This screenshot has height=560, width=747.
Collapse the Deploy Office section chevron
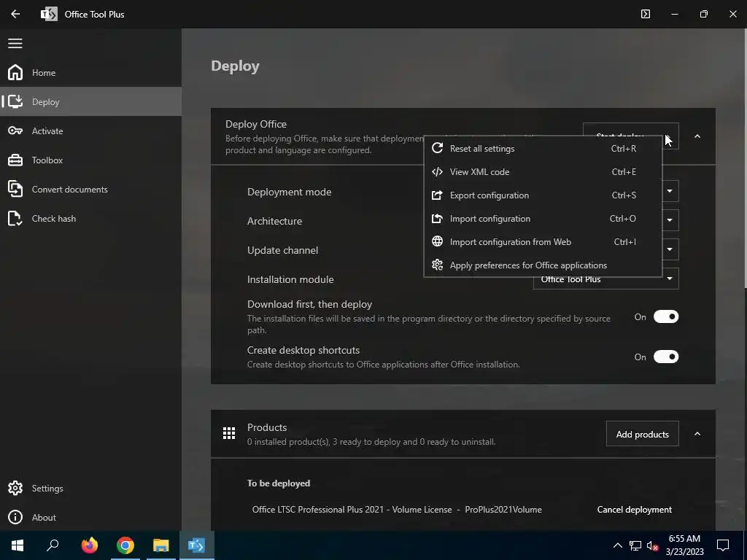(697, 136)
